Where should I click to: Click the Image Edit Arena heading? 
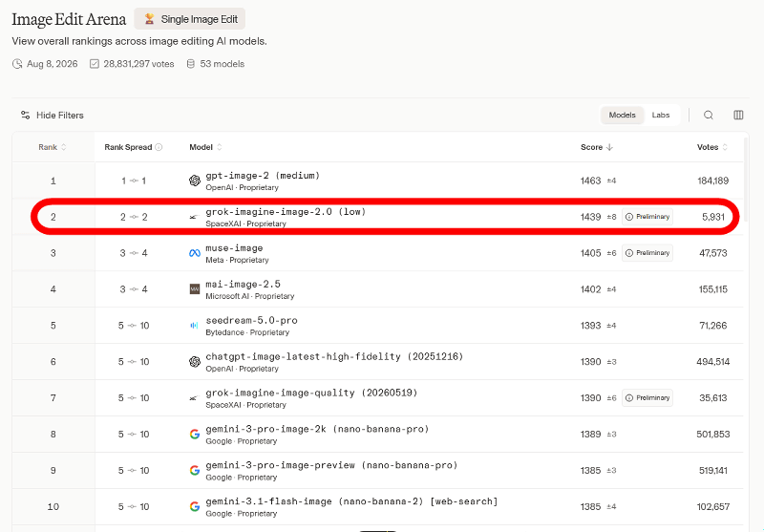[x=69, y=19]
